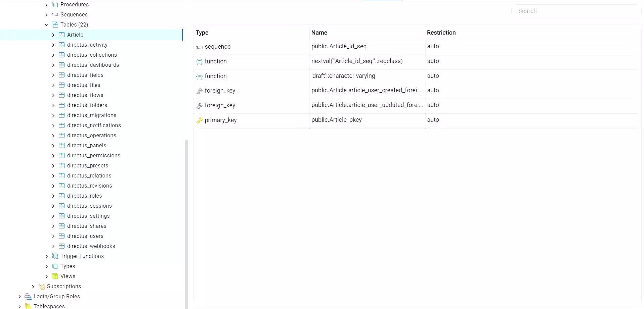The height and width of the screenshot is (309, 644).
Task: Expand the directus_files node
Action: (x=53, y=85)
